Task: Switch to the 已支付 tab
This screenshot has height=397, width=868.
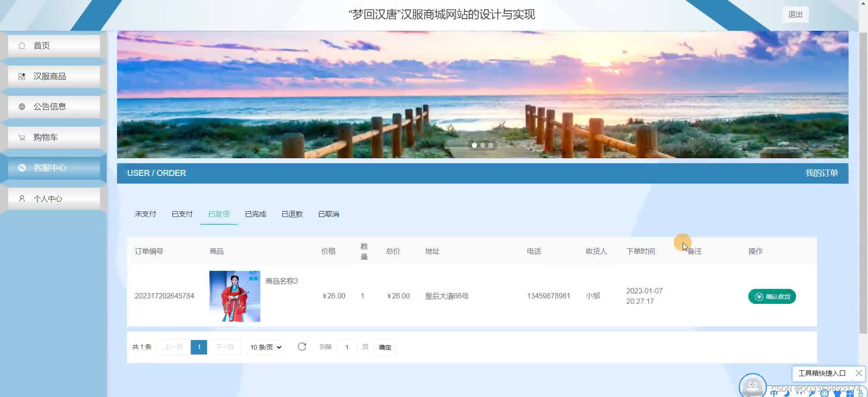Action: tap(182, 214)
